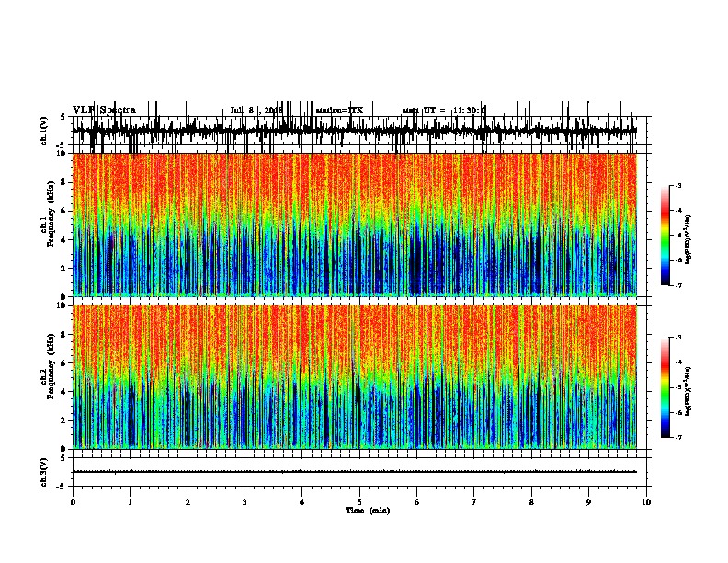Click the ch.3(V) axis label
728x563 pixels.
44,472
